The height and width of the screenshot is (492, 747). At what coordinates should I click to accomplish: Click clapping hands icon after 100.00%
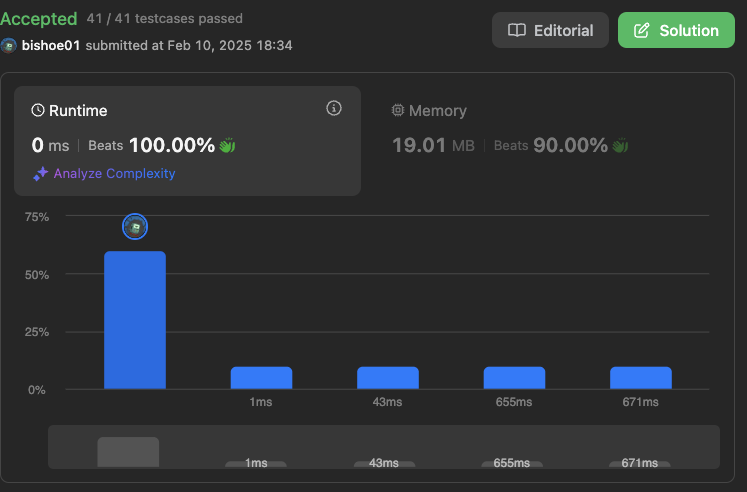point(227,145)
